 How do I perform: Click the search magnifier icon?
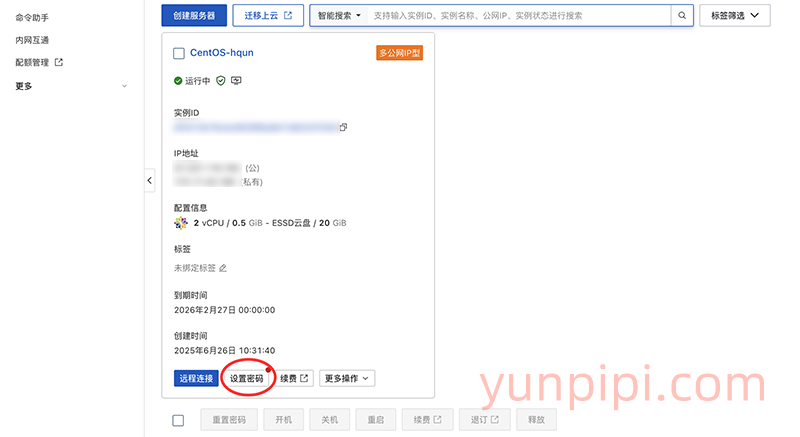pyautogui.click(x=682, y=15)
